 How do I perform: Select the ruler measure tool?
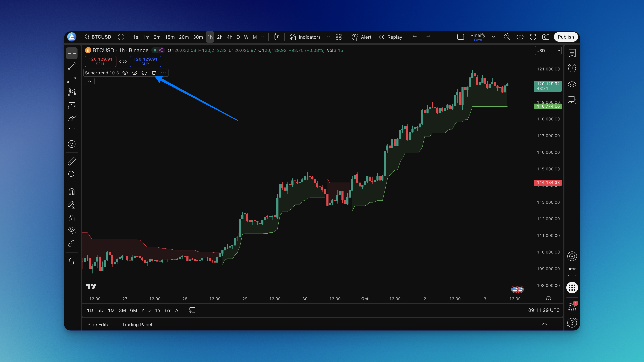pos(72,161)
